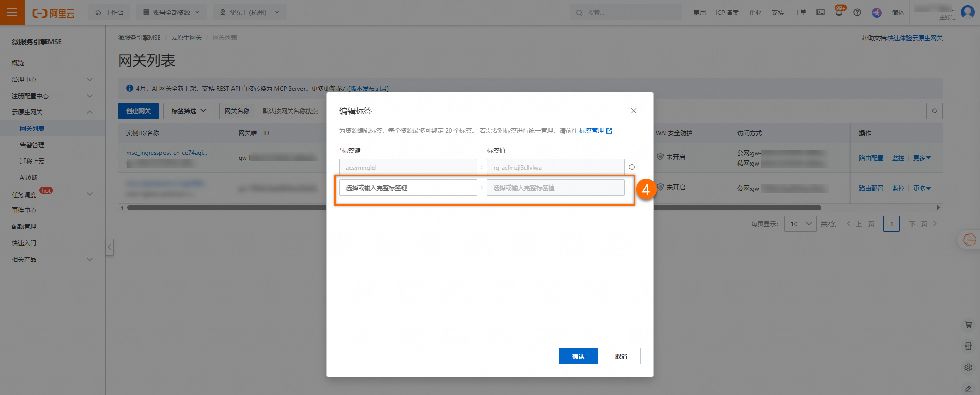Open the 标签管理 link
This screenshot has width=980, height=395.
[x=592, y=131]
